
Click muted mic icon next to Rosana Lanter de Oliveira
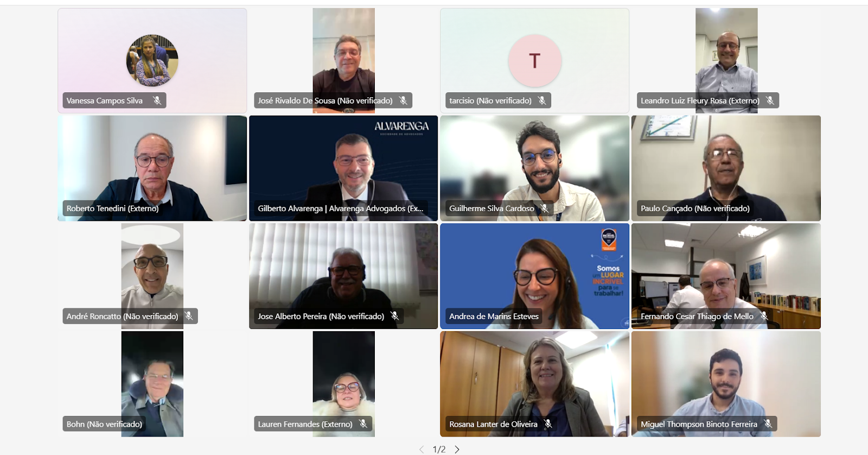coord(548,424)
